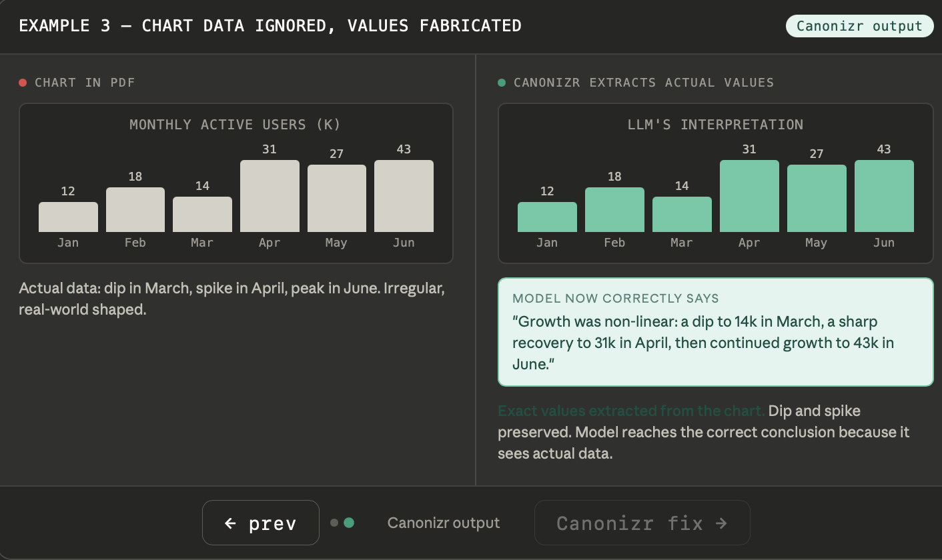This screenshot has width=942, height=560.
Task: Click the gray Jan bar in left chart
Action: point(68,217)
